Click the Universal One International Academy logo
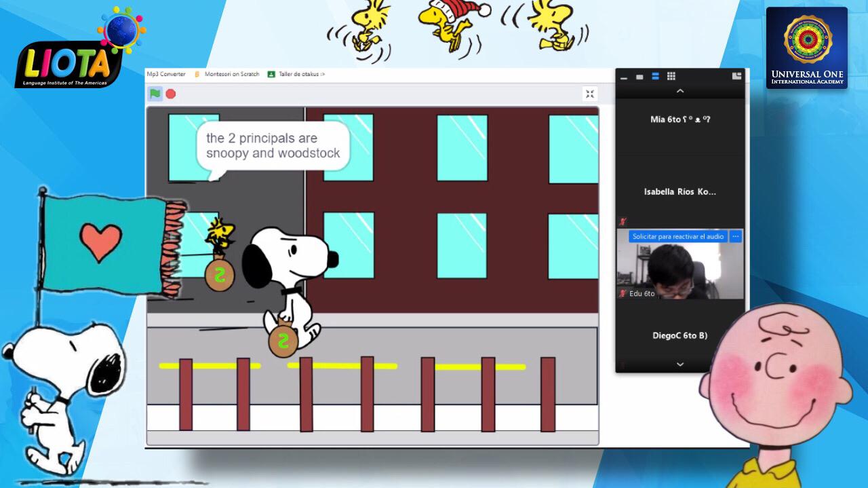The width and height of the screenshot is (868, 488). pyautogui.click(x=807, y=48)
